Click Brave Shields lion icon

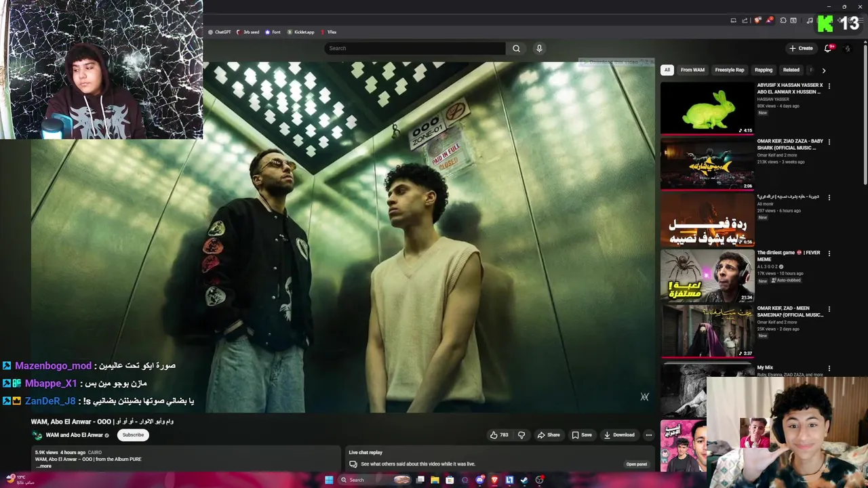click(757, 20)
